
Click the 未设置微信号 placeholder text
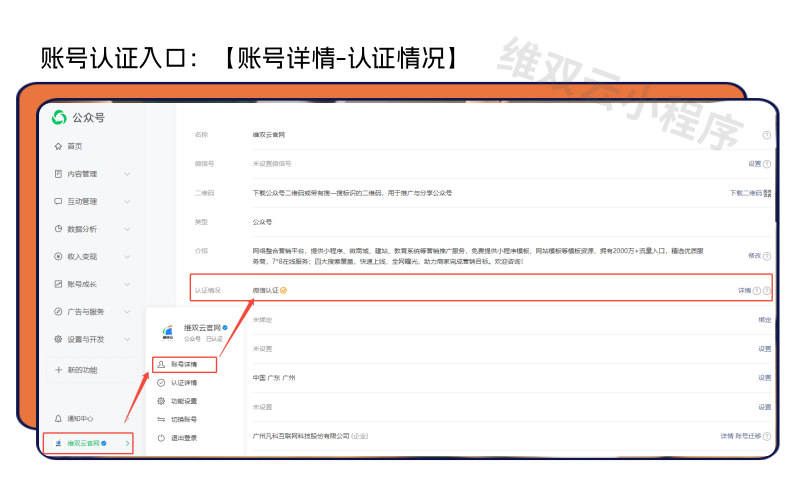point(272,164)
